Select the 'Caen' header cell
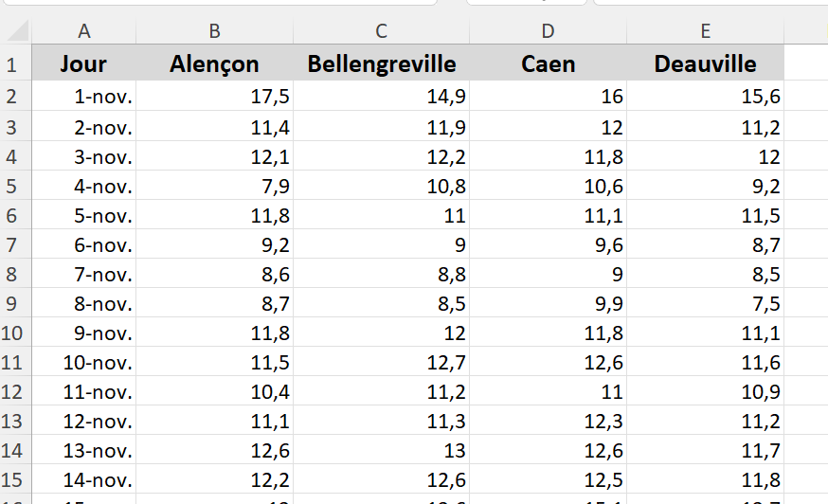 549,64
